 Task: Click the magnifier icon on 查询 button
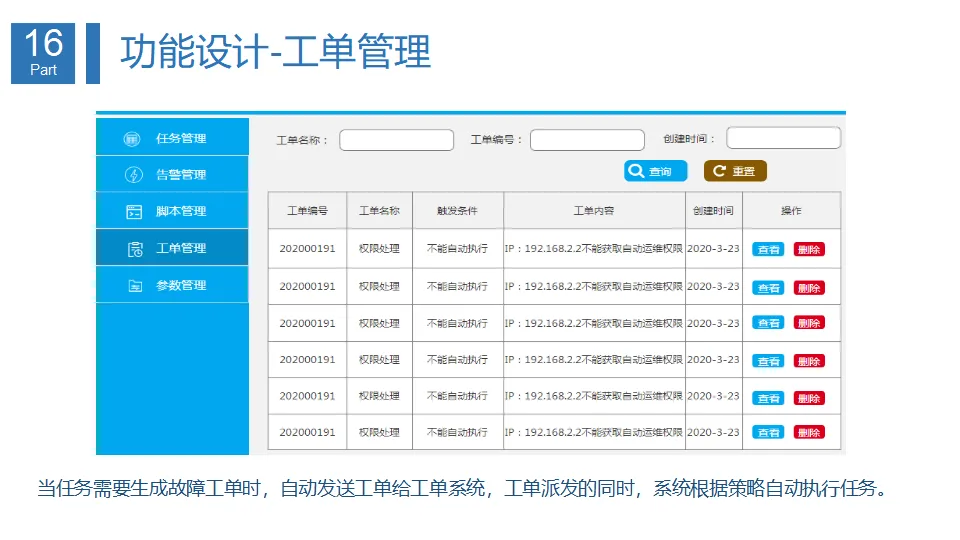tap(636, 171)
